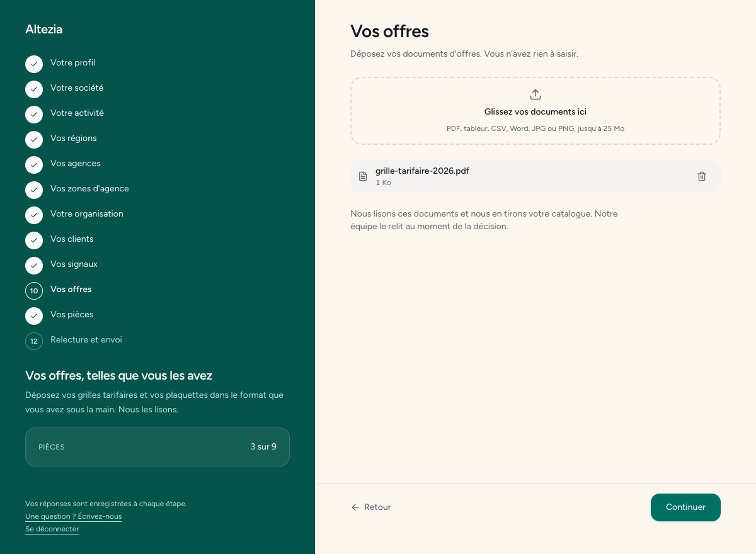Click the document icon beside grille-tarifaire-2026.pdf

[x=363, y=176]
